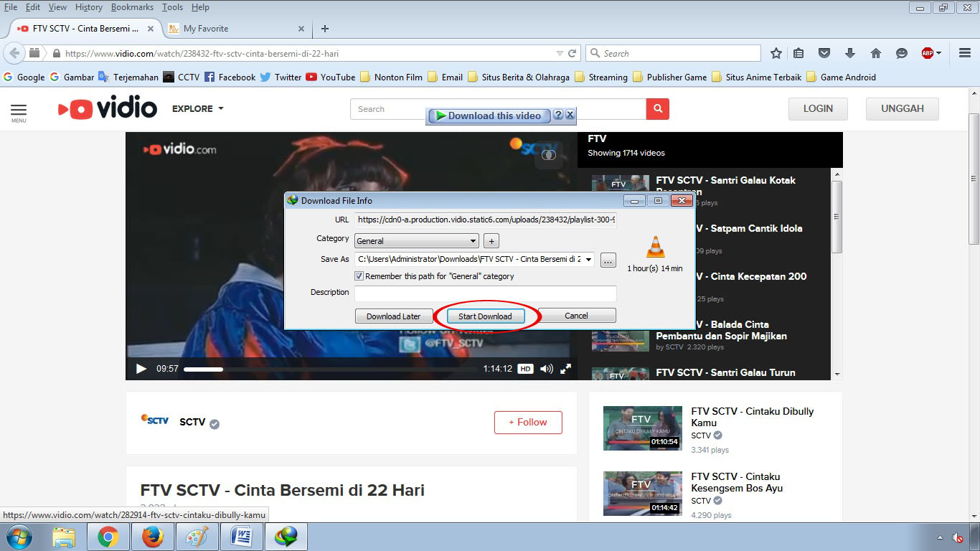Open the bookmarks list icon
This screenshot has width=980, height=551.
[798, 53]
